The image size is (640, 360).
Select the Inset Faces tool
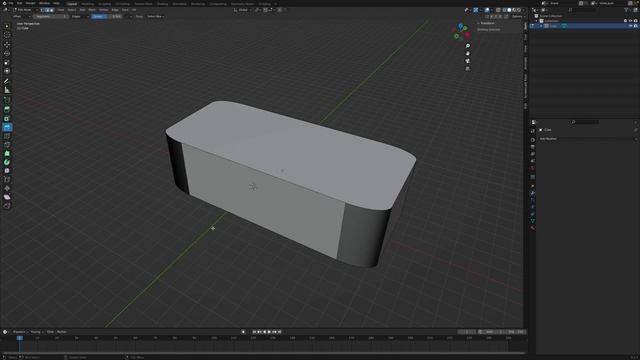coord(7,118)
